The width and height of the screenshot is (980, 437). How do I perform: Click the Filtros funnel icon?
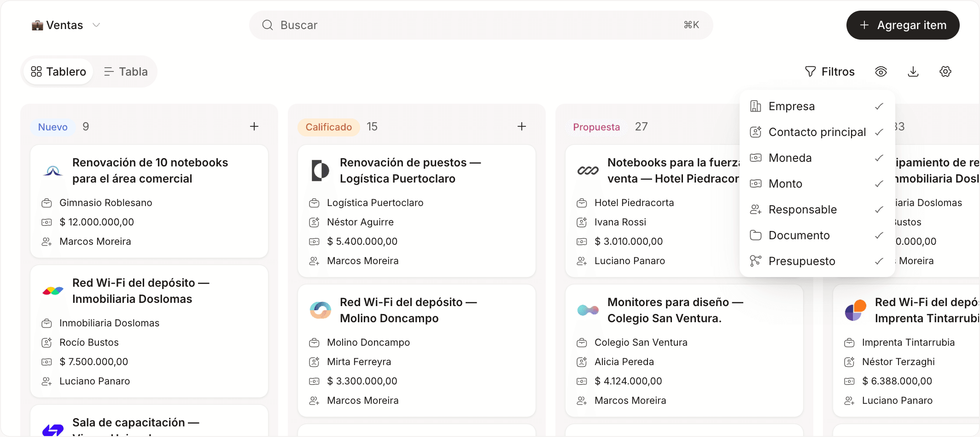[x=811, y=71]
